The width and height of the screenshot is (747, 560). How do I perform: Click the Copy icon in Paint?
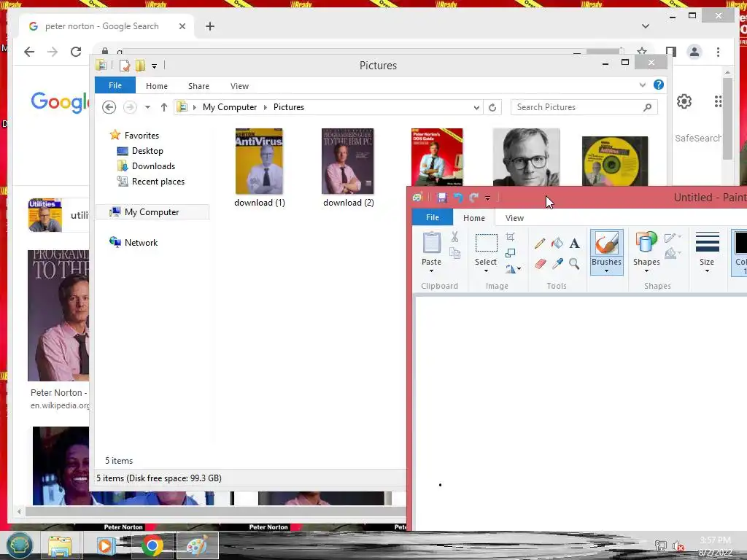coord(455,253)
